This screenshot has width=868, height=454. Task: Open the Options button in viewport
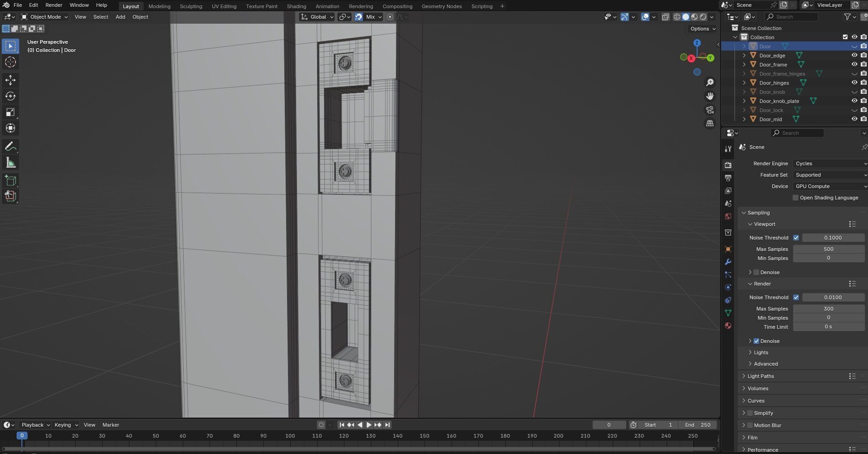tap(703, 29)
